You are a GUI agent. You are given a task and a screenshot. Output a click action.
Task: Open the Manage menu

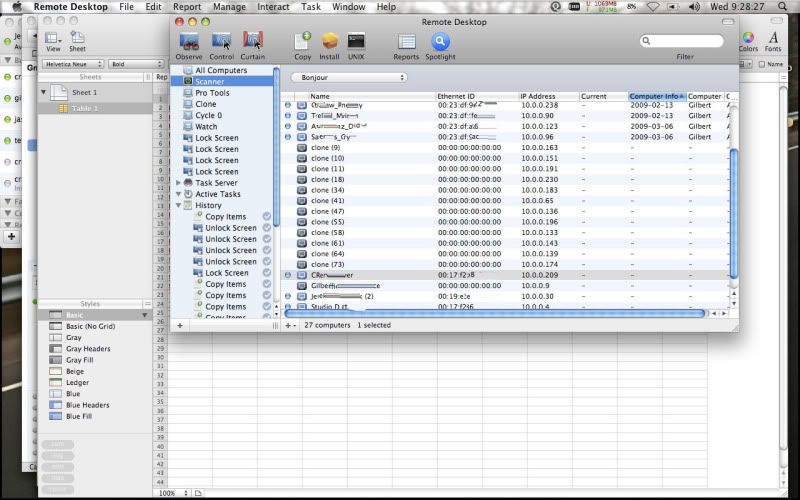click(x=229, y=7)
